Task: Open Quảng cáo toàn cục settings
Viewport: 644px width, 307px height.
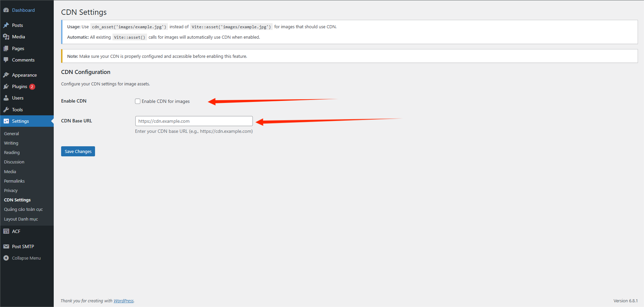Action: coord(24,209)
